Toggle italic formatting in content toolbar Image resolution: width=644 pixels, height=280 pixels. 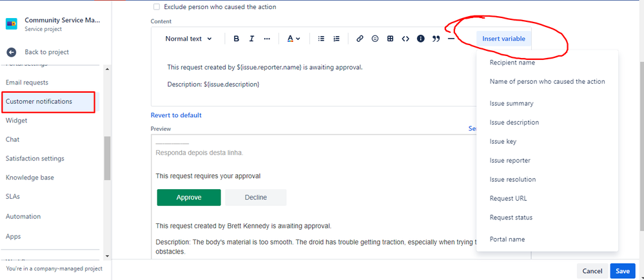coord(252,39)
